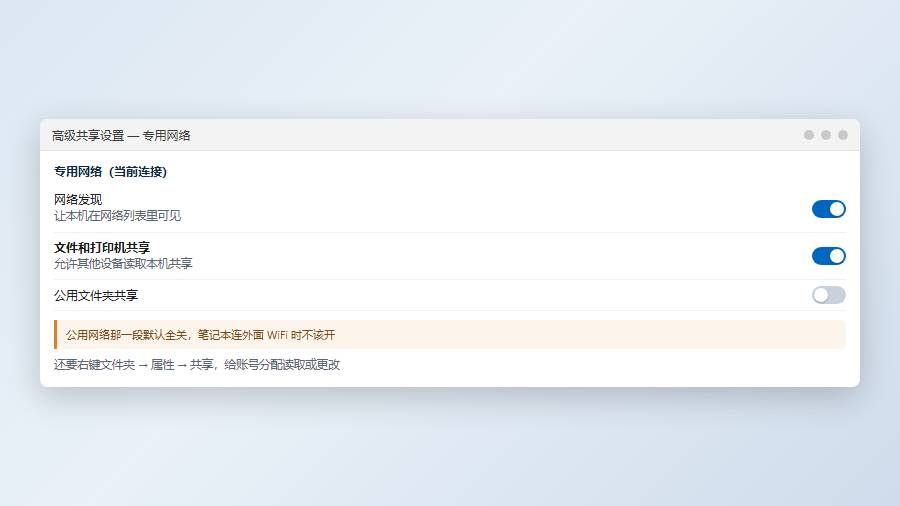Turn off the 网络发现 toggle
The width and height of the screenshot is (900, 506).
(828, 209)
